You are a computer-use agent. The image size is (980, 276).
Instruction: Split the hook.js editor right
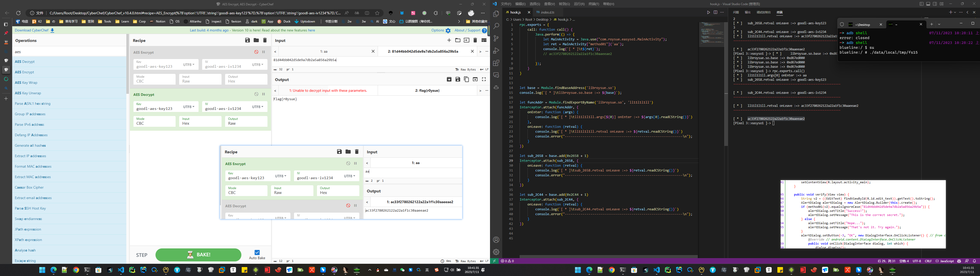pos(715,12)
